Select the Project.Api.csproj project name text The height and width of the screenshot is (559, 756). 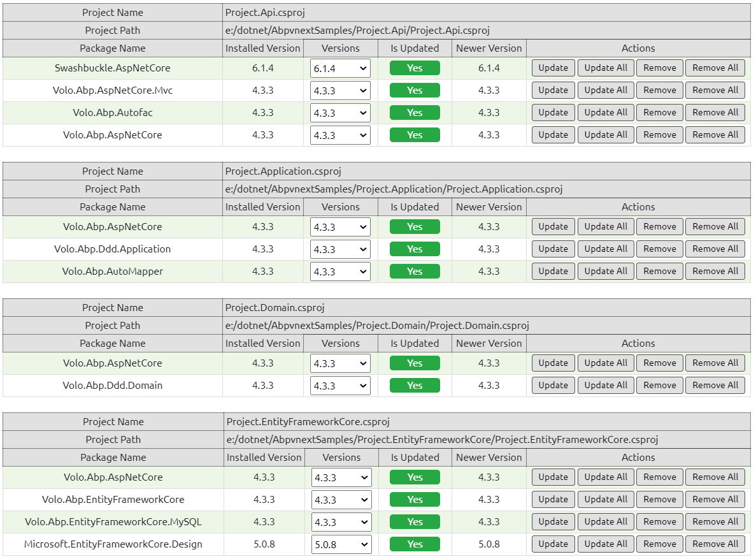point(265,13)
